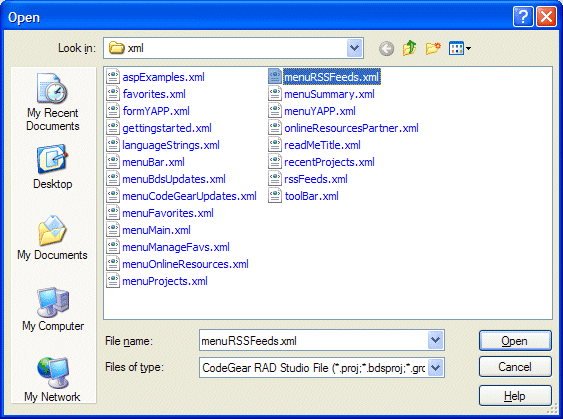
Task: Open the View Menu options
Action: click(460, 48)
